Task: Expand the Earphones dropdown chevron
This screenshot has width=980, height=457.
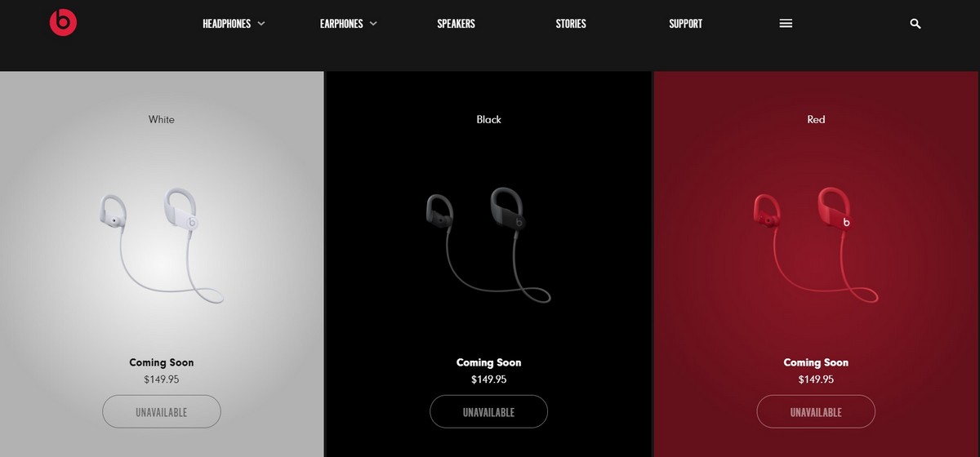Action: tap(373, 24)
